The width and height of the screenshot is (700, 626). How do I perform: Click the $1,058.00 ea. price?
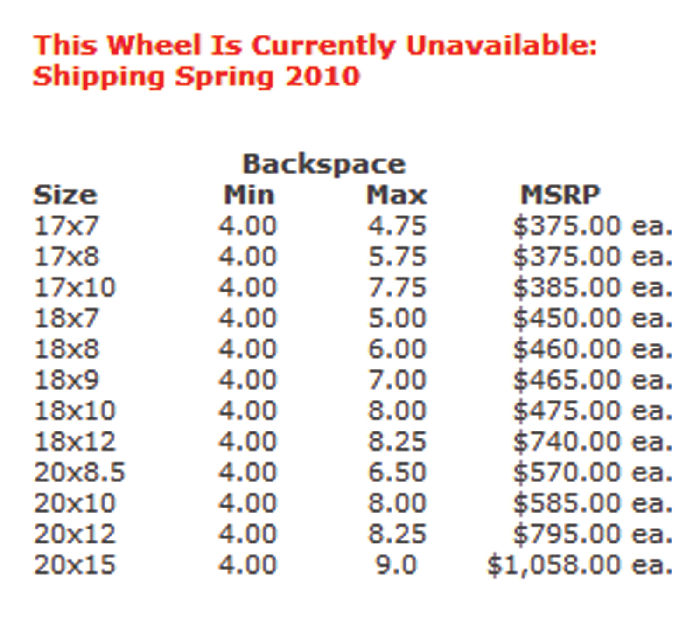[579, 564]
